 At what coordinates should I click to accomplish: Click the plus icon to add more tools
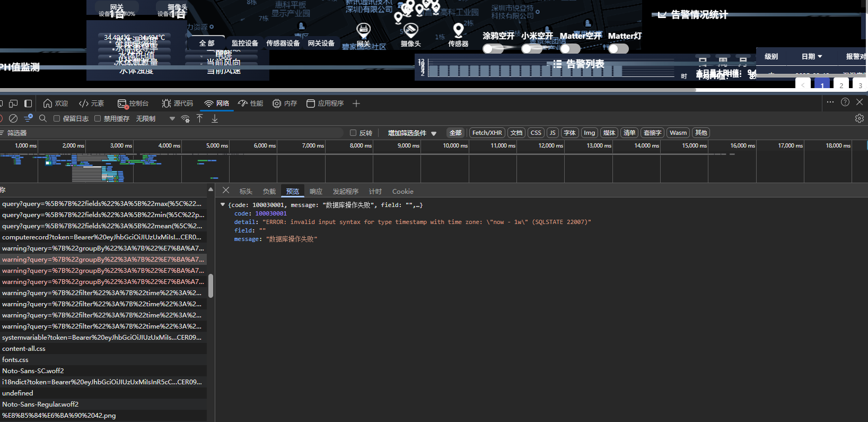tap(356, 104)
